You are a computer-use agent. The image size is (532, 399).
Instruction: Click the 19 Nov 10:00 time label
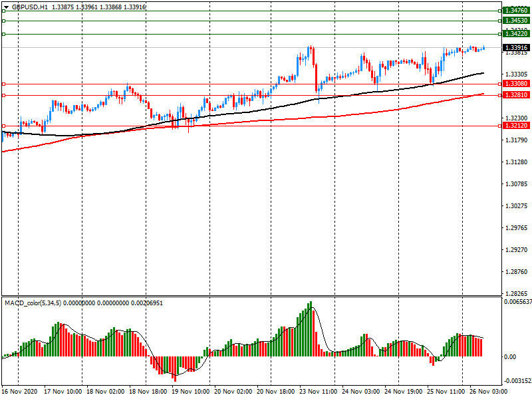(190, 392)
